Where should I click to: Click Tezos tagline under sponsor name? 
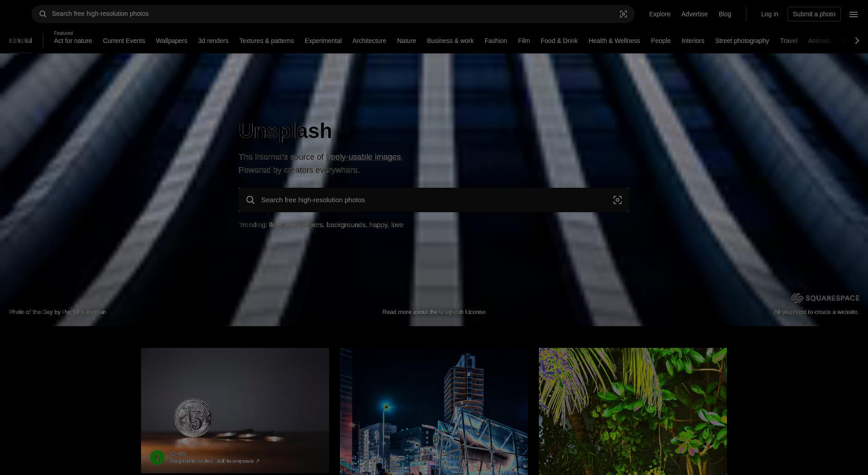tap(214, 461)
